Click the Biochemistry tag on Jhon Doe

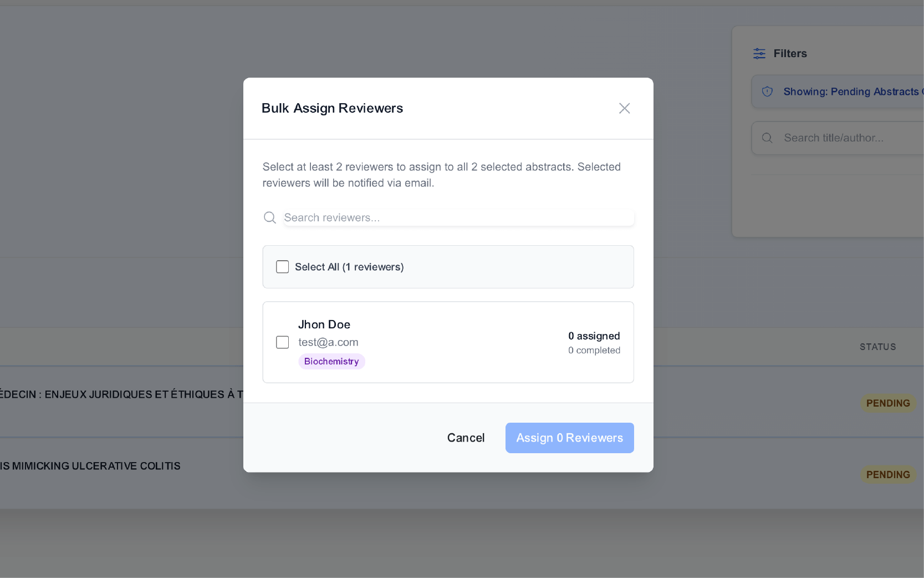click(x=331, y=361)
